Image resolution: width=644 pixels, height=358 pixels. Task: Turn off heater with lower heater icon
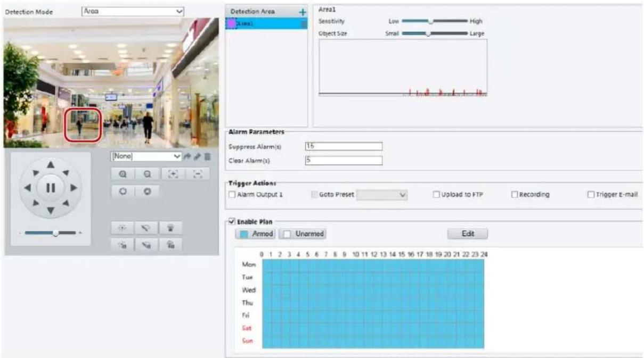172,244
